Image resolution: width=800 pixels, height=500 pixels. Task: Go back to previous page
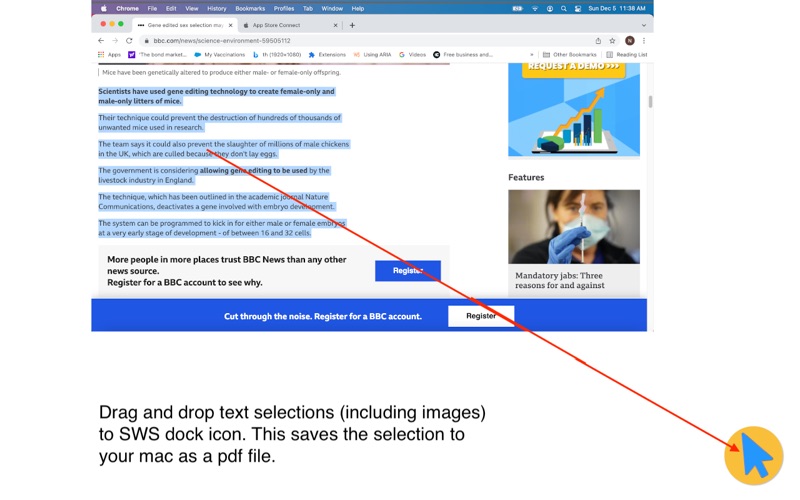tap(101, 40)
